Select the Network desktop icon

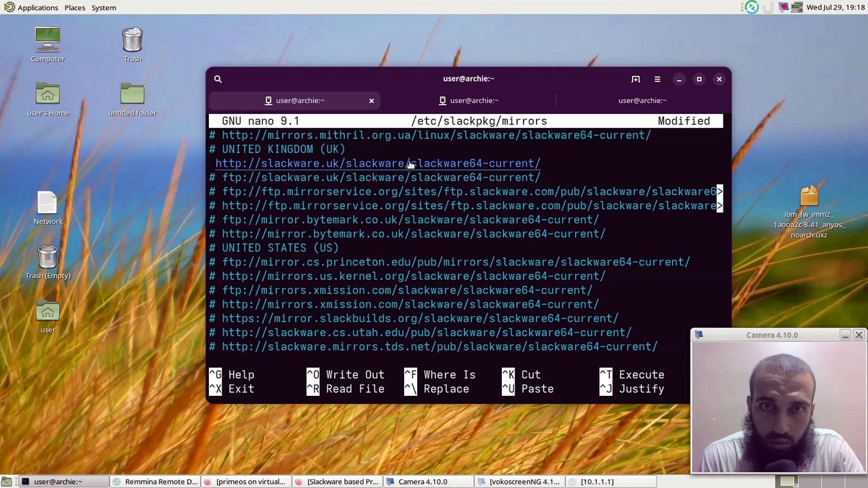[x=47, y=208]
